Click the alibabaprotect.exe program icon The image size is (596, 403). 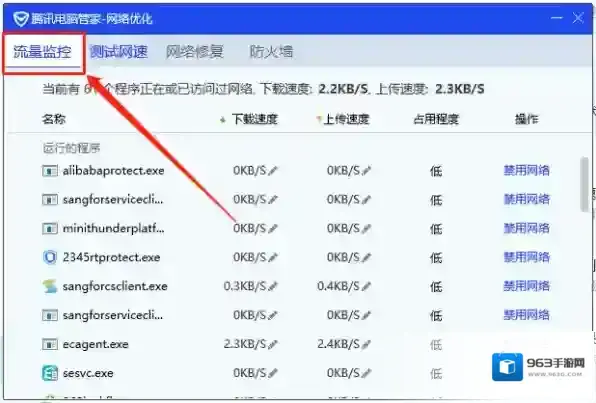(50, 171)
